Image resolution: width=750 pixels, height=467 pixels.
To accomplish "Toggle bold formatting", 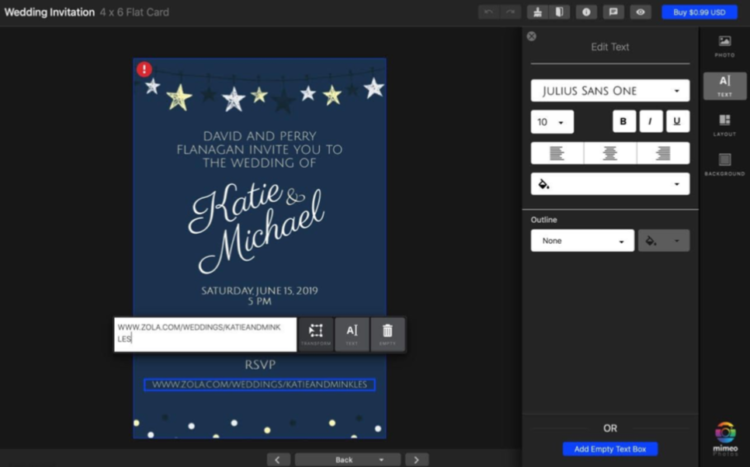I will [624, 122].
